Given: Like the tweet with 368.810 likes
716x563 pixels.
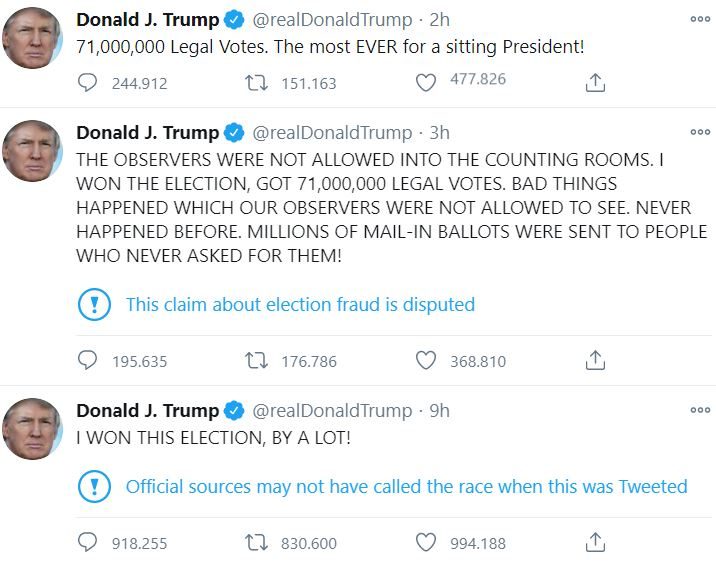Looking at the screenshot, I should 426,361.
